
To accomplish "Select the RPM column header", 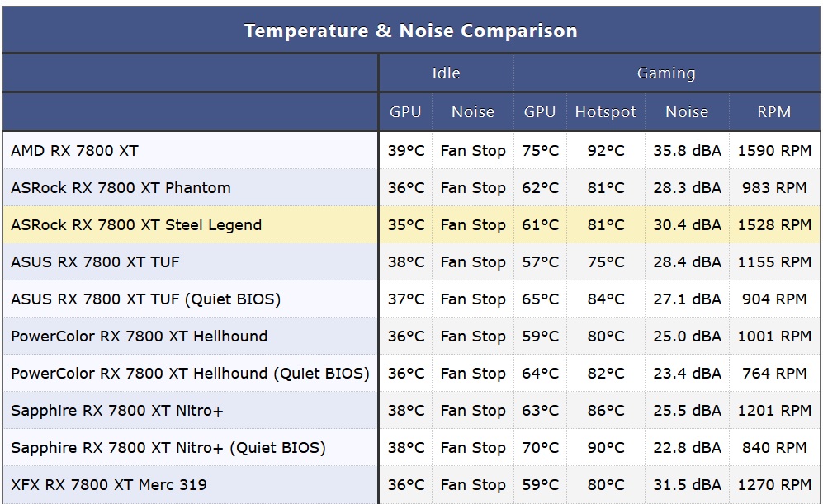I will (773, 112).
